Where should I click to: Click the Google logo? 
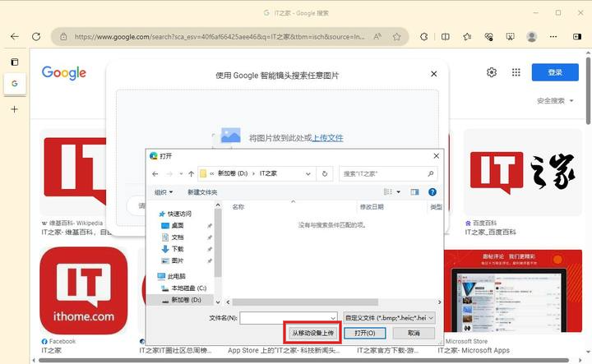pyautogui.click(x=64, y=72)
